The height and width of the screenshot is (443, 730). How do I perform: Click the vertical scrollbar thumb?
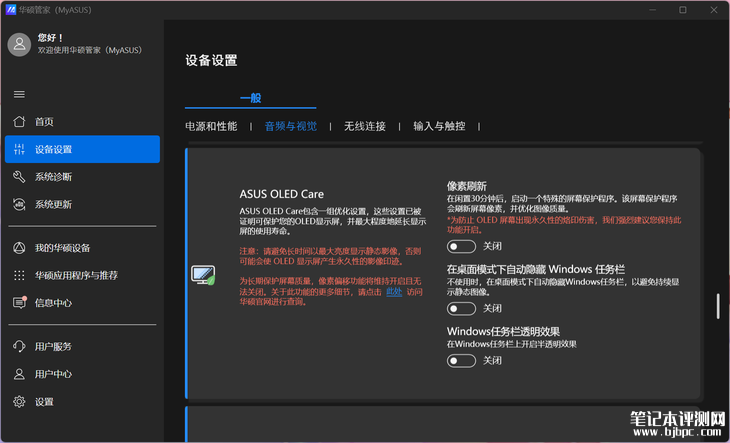tap(718, 306)
